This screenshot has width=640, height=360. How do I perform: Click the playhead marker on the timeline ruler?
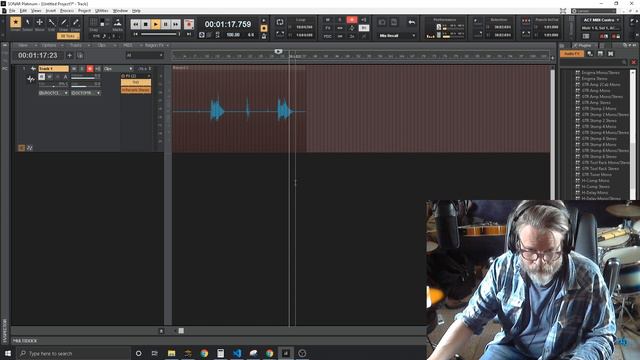point(278,51)
